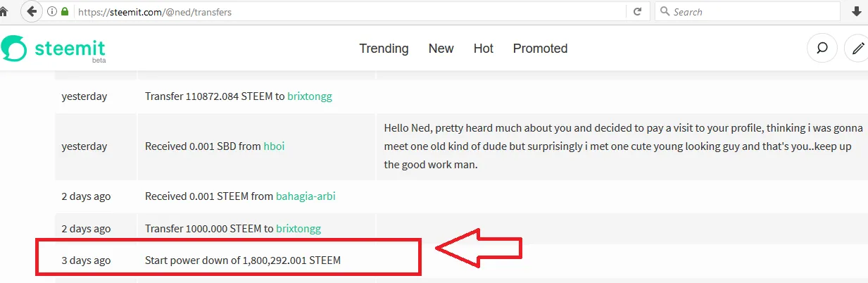Switch to the New tab
The height and width of the screenshot is (283, 868).
pyautogui.click(x=441, y=49)
